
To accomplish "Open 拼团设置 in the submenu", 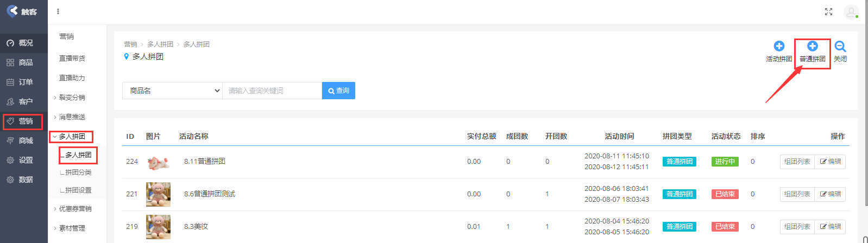I will tap(78, 190).
